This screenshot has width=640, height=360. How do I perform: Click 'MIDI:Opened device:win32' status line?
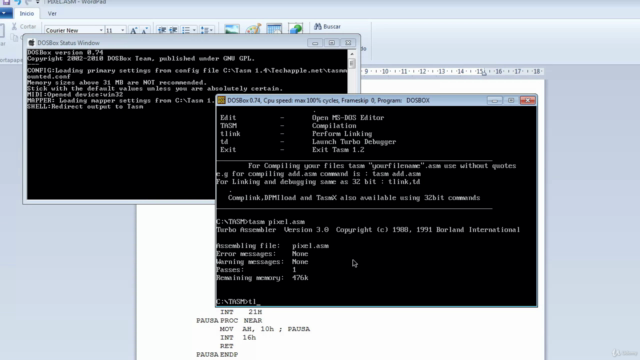point(75,94)
